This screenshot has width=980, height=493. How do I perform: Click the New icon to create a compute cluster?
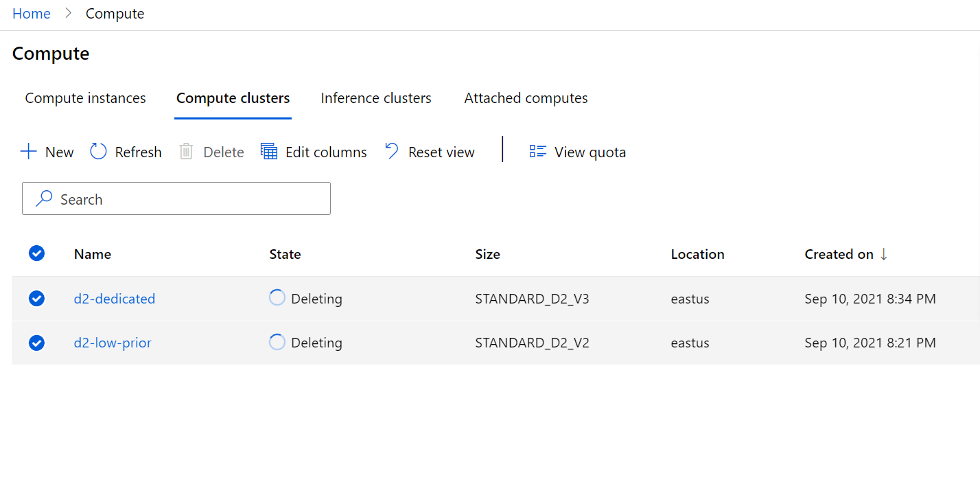pyautogui.click(x=27, y=151)
